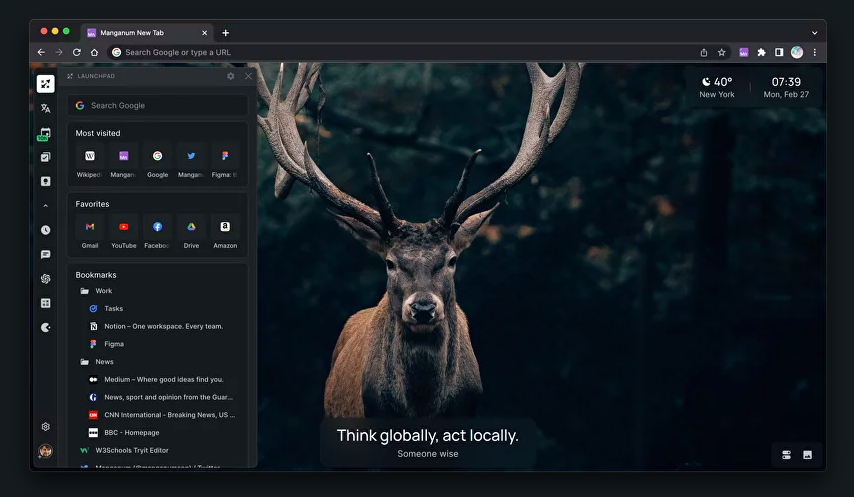Open the Manganum extension icon
Image resolution: width=854 pixels, height=497 pixels.
point(743,52)
